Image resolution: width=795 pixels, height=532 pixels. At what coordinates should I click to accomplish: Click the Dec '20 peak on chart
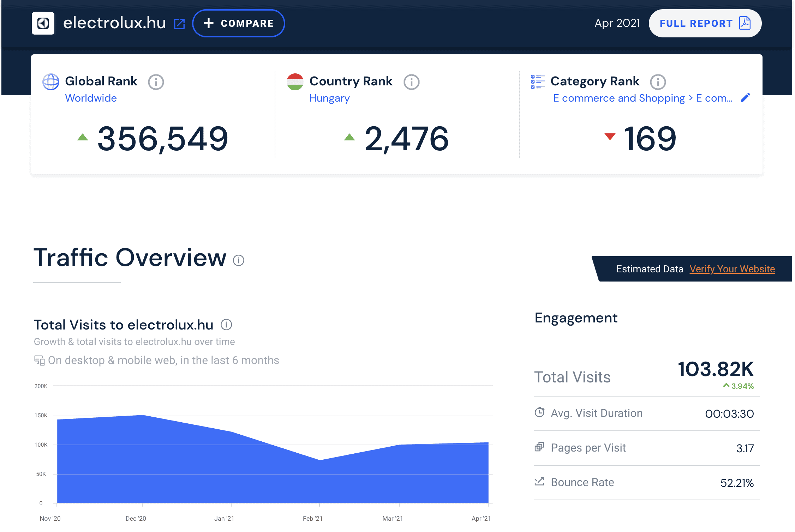pos(142,415)
